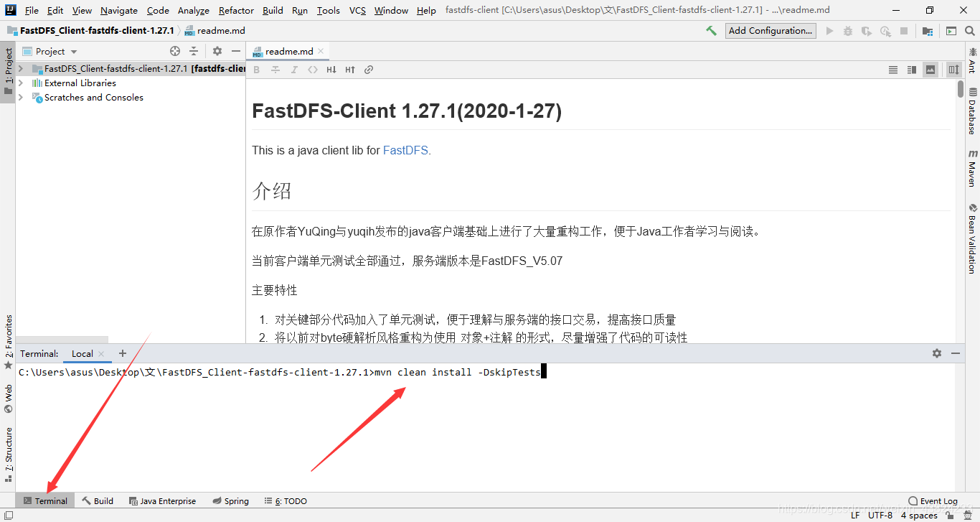Close the Local terminal tab
Image resolution: width=980 pixels, height=522 pixels.
[101, 353]
